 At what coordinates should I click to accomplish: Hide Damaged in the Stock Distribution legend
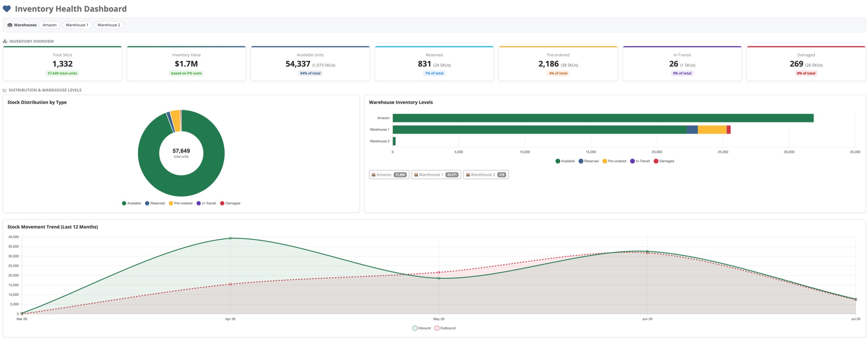pyautogui.click(x=230, y=203)
